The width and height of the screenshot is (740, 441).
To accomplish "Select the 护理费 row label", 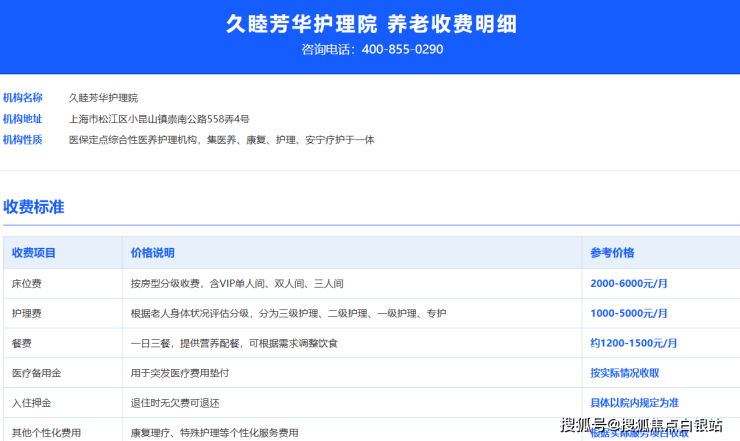I will pos(26,314).
